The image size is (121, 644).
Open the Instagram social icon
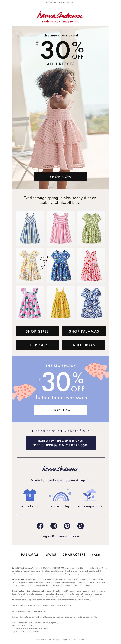(54, 526)
